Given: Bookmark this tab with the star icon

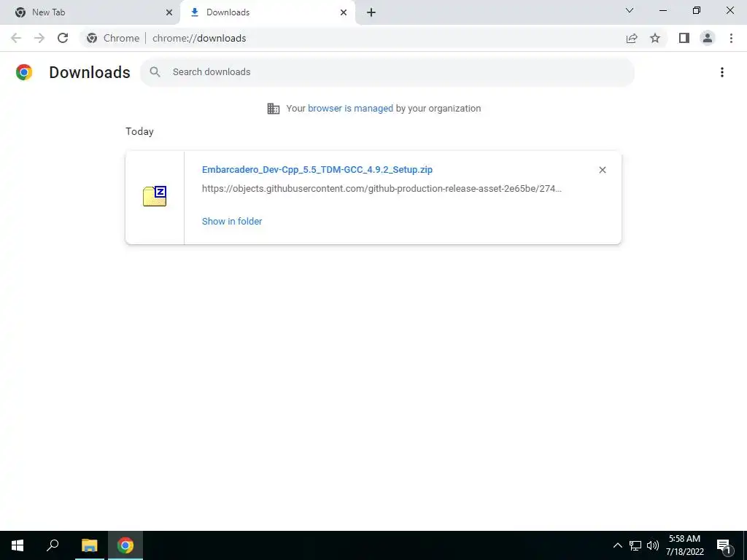Looking at the screenshot, I should tap(655, 38).
